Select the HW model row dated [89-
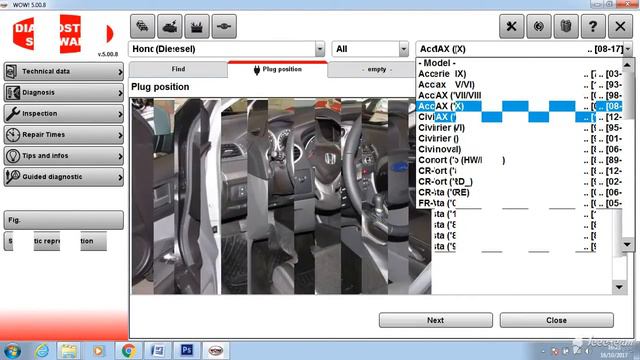Screen dimensions: 640x360 point(519,160)
